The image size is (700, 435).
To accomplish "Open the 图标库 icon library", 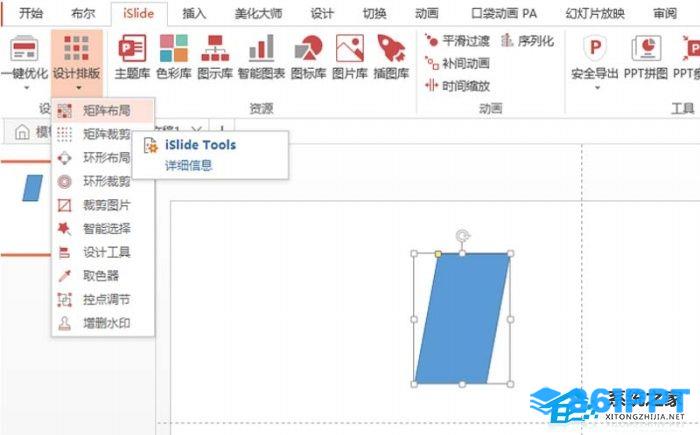I will [x=308, y=57].
